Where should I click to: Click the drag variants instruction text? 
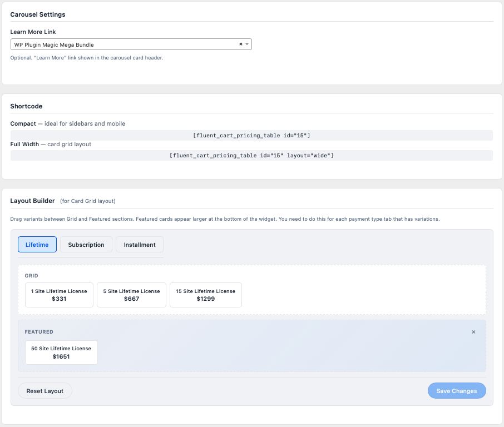pyautogui.click(x=225, y=219)
